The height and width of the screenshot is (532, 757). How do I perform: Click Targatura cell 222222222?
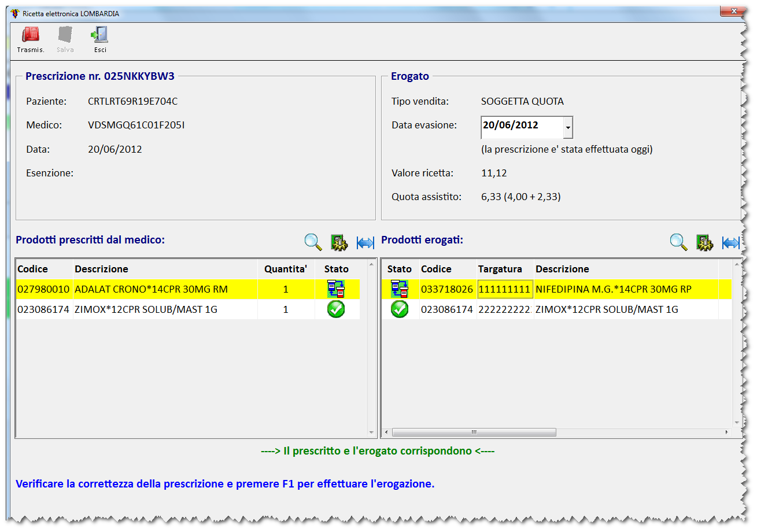pos(505,309)
